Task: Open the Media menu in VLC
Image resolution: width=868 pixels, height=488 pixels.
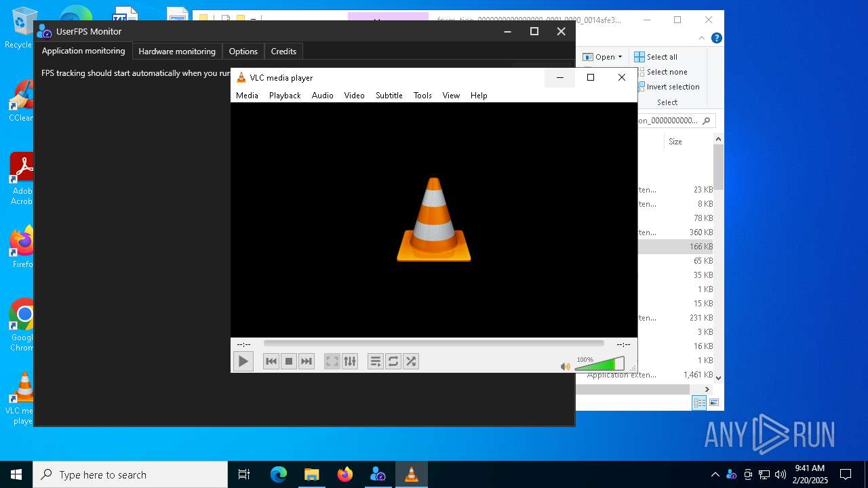Action: (x=247, y=96)
